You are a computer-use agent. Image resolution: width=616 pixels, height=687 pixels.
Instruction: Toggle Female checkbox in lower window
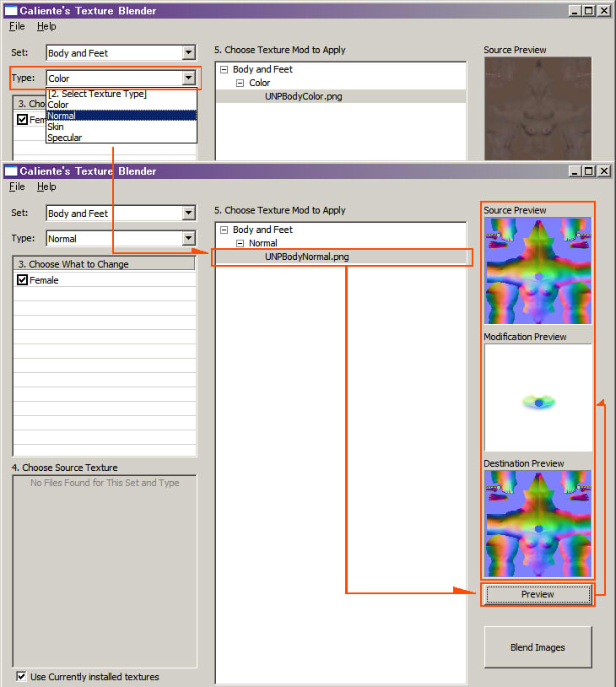point(22,279)
